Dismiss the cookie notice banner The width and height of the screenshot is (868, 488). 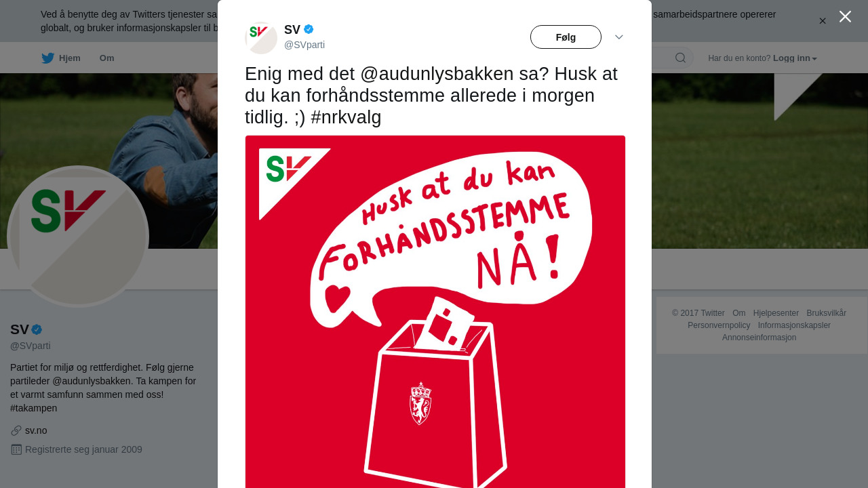point(823,21)
